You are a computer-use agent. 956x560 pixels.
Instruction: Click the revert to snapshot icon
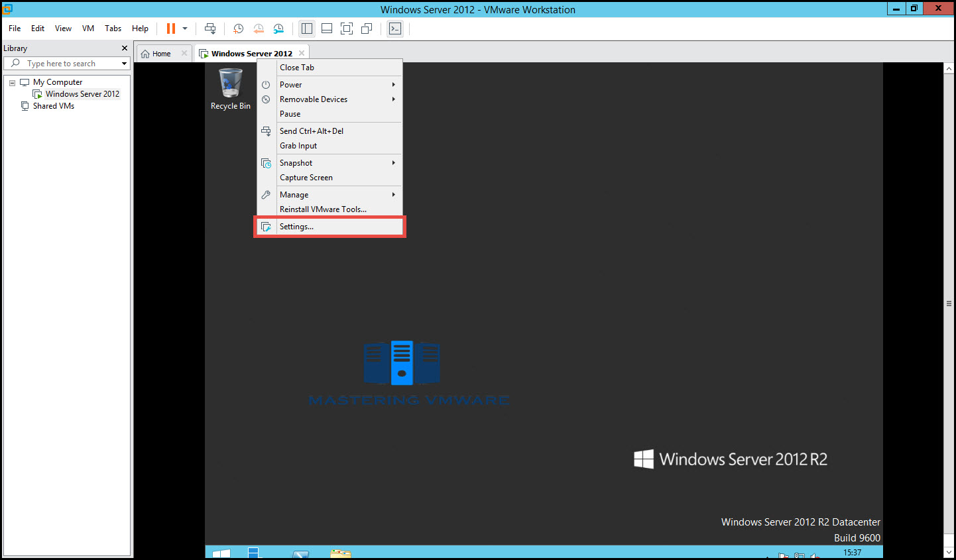[x=259, y=28]
